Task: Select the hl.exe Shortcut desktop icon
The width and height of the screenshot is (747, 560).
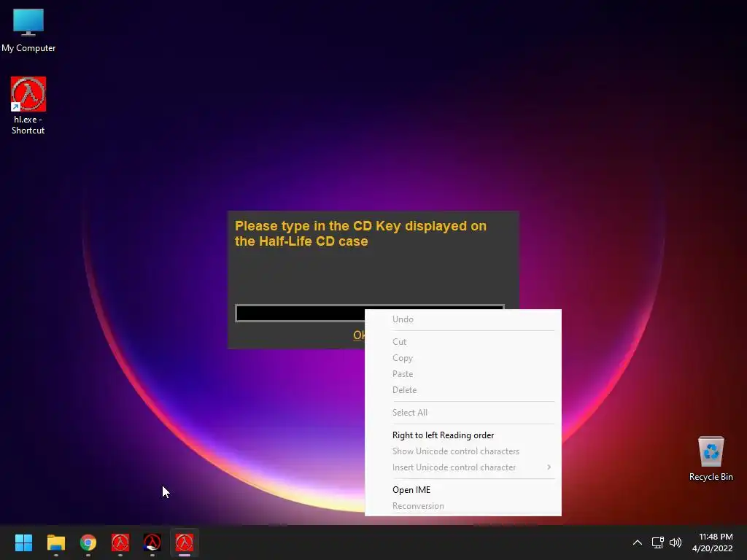Action: (x=28, y=106)
